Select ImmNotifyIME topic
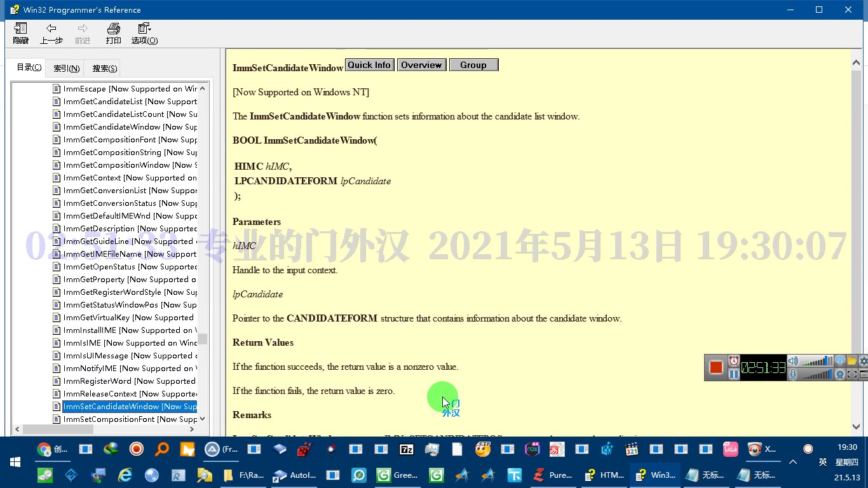Image resolution: width=868 pixels, height=488 pixels. tap(130, 369)
